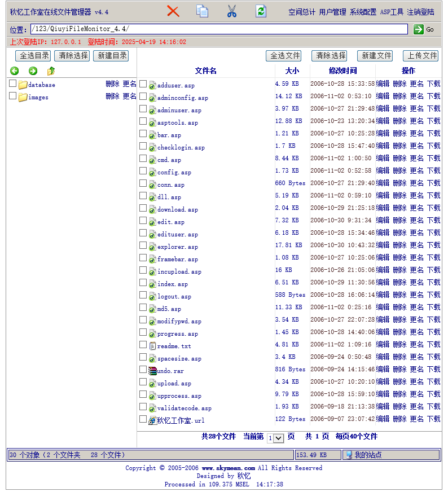This screenshot has width=448, height=496.
Task: Click the scissors cut icon
Action: 232,11
